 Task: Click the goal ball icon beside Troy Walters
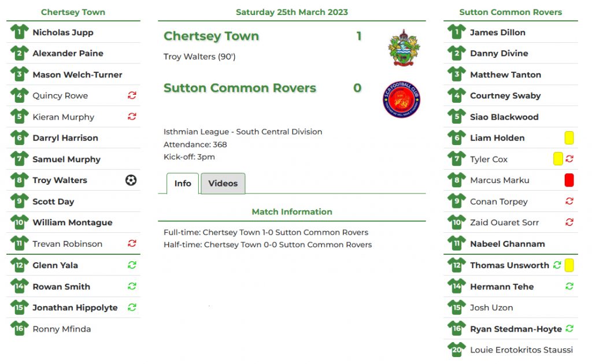(131, 180)
